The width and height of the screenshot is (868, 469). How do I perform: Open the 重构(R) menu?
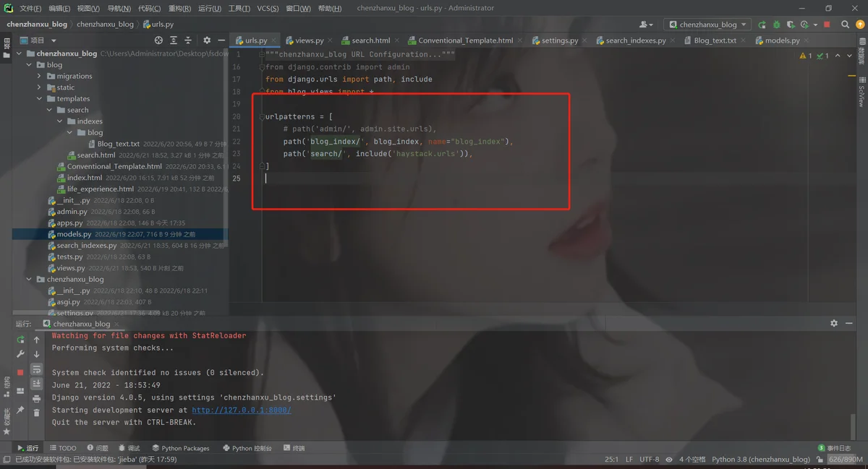179,9
